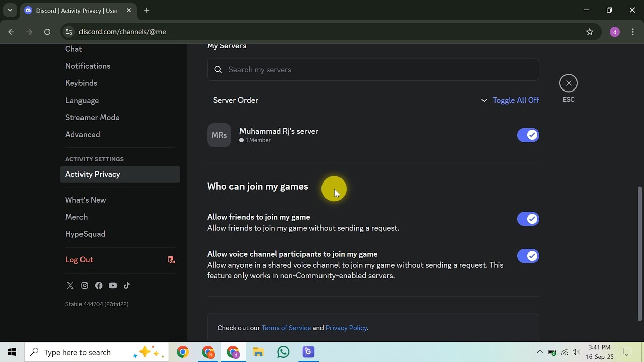Select Activity Privacy in sidebar
The height and width of the screenshot is (362, 644).
coord(120,174)
